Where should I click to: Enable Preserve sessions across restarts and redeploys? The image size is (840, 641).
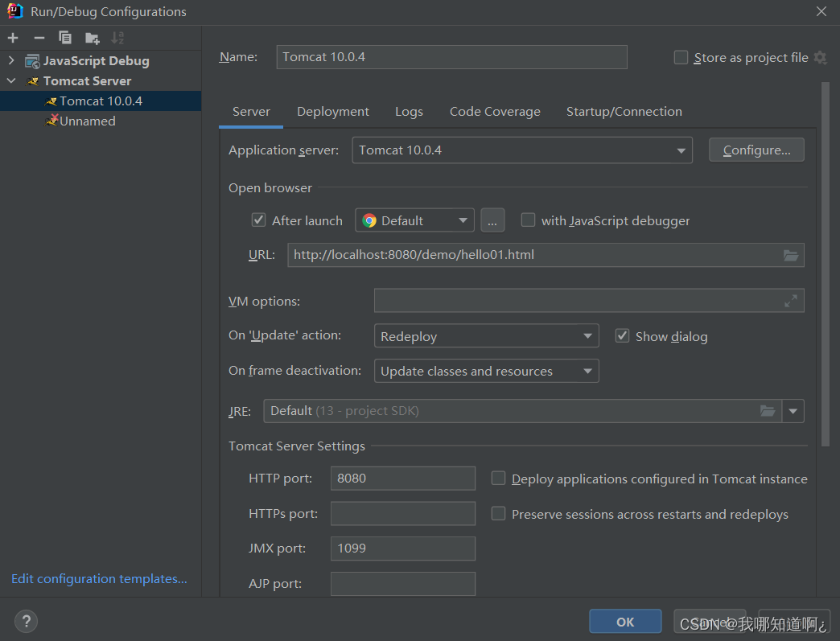tap(498, 514)
